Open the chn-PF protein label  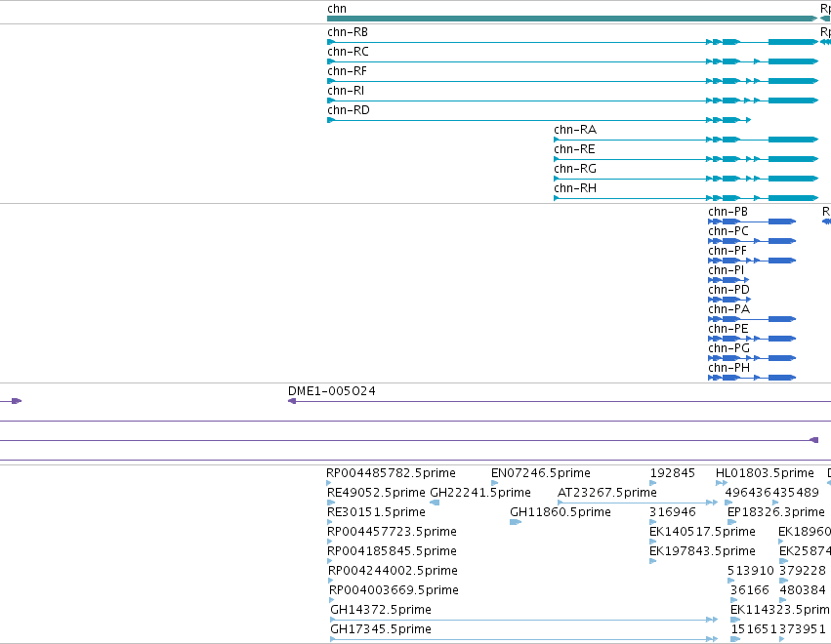[x=727, y=251]
